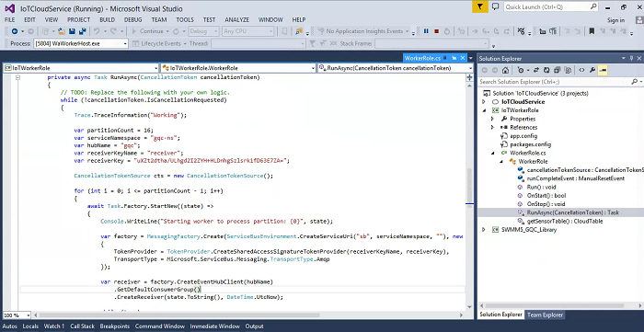Click the Show All Files icon
The image size is (644, 332).
568,70
